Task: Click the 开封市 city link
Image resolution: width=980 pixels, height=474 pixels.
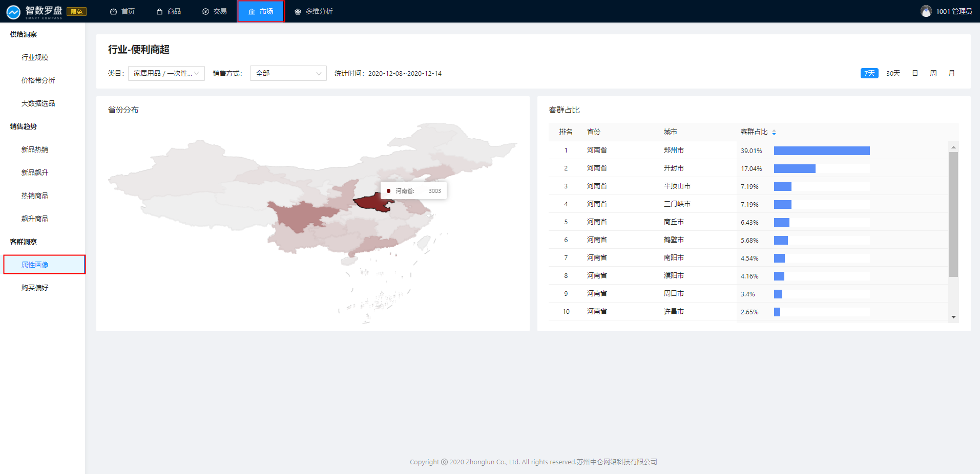Action: pyautogui.click(x=674, y=168)
